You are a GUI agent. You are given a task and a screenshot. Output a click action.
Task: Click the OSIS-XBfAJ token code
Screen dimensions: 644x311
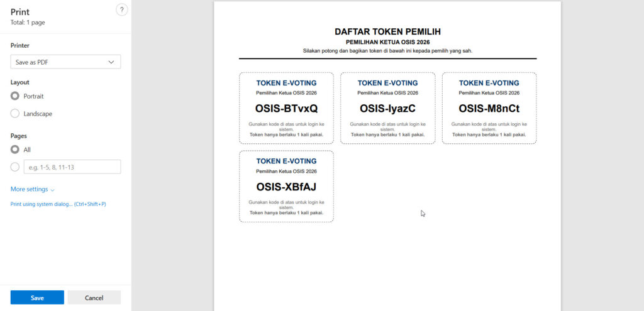[x=286, y=187]
